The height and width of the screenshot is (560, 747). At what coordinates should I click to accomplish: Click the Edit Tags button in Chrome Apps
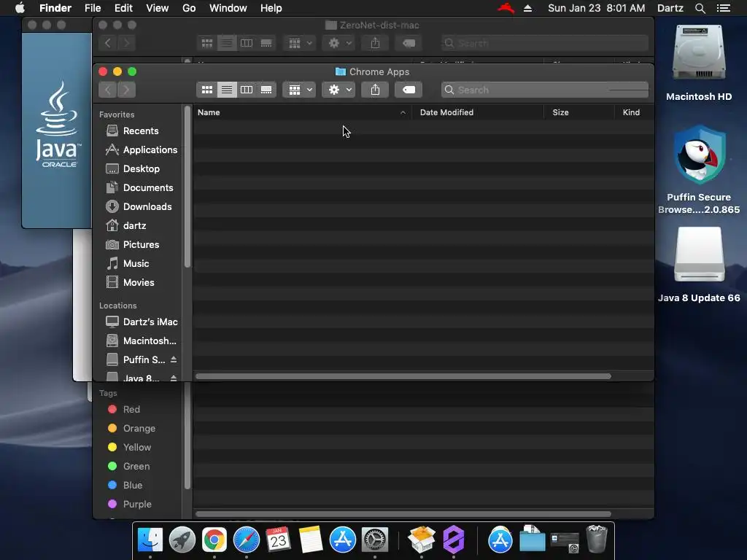tap(409, 90)
